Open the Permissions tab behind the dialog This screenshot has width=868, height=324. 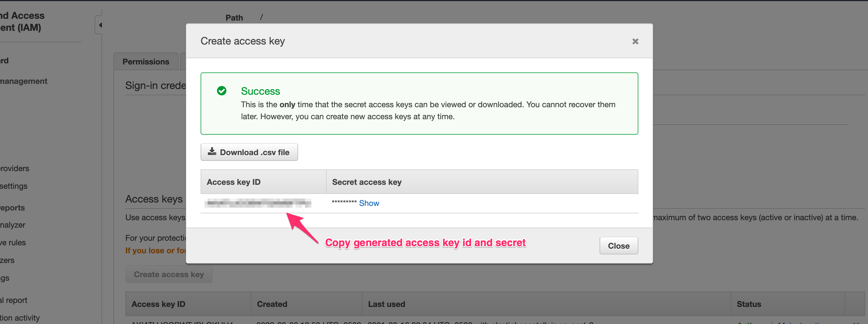coord(146,62)
